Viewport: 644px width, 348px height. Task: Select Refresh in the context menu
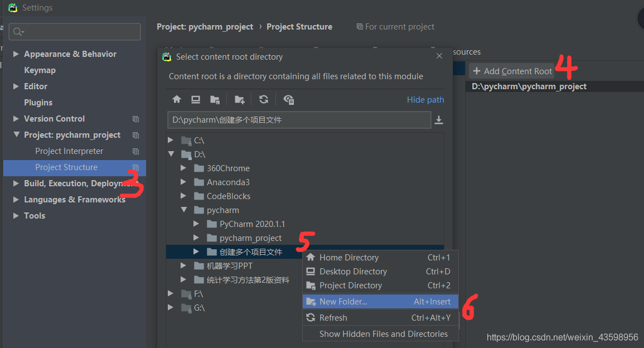333,318
